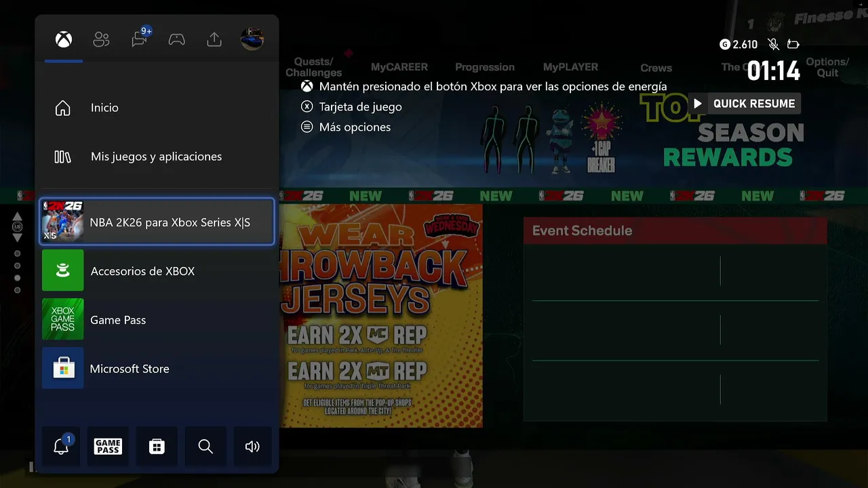The image size is (868, 488).
Task: Open the Crews tab
Action: pyautogui.click(x=656, y=68)
